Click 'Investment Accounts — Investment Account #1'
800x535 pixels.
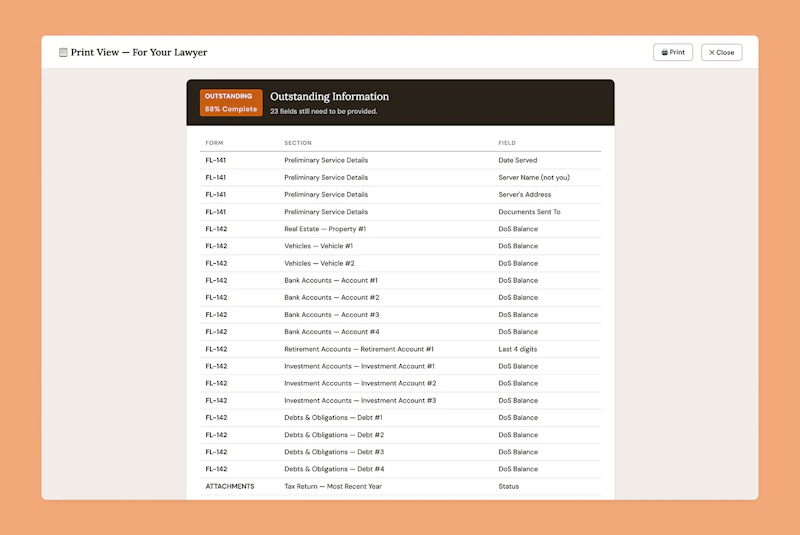[359, 366]
